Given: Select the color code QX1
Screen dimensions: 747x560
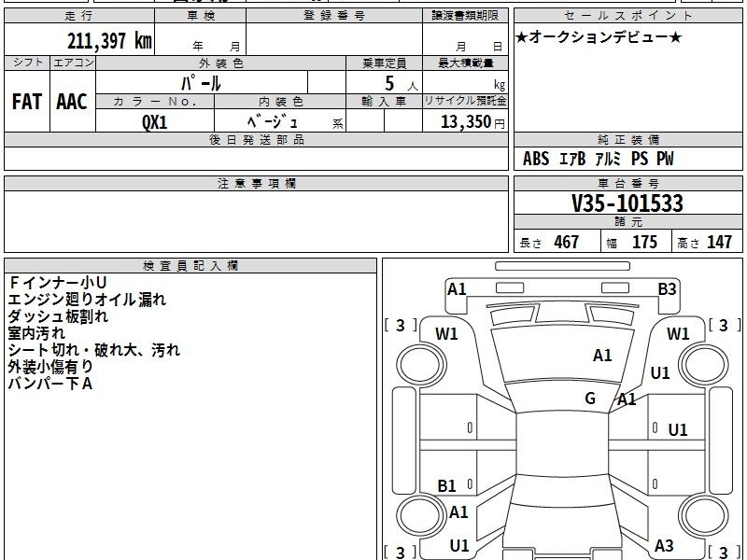Looking at the screenshot, I should point(155,122).
